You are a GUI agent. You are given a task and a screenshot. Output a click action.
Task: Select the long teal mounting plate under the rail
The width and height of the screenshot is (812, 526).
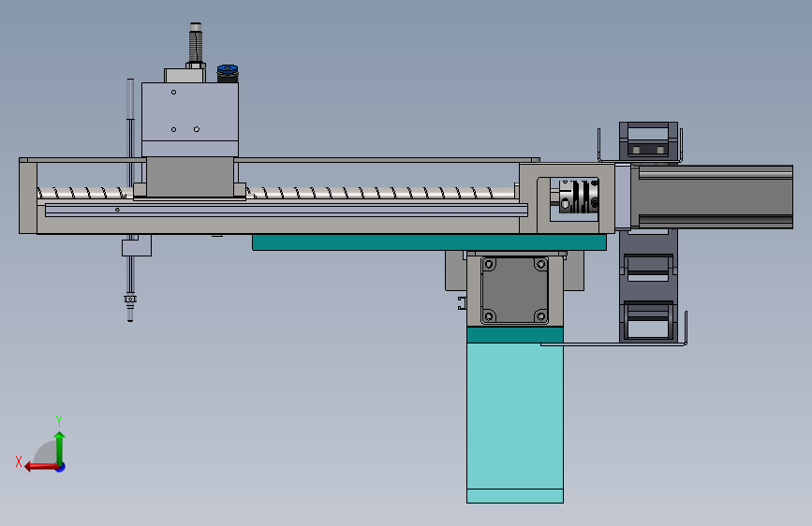429,242
